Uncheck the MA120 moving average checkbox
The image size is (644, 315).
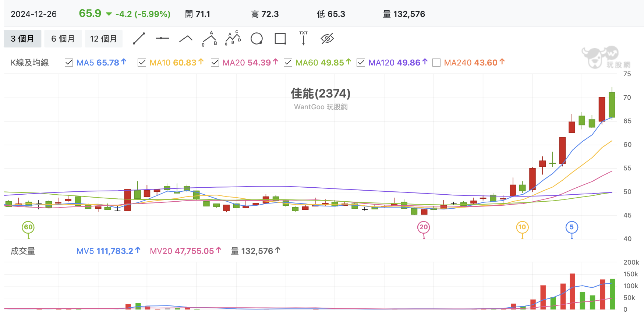tap(361, 63)
